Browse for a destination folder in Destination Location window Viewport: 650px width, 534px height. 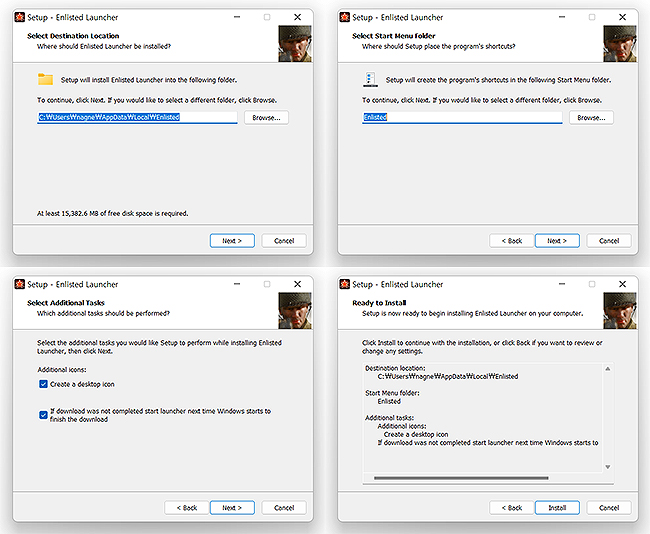coord(266,118)
